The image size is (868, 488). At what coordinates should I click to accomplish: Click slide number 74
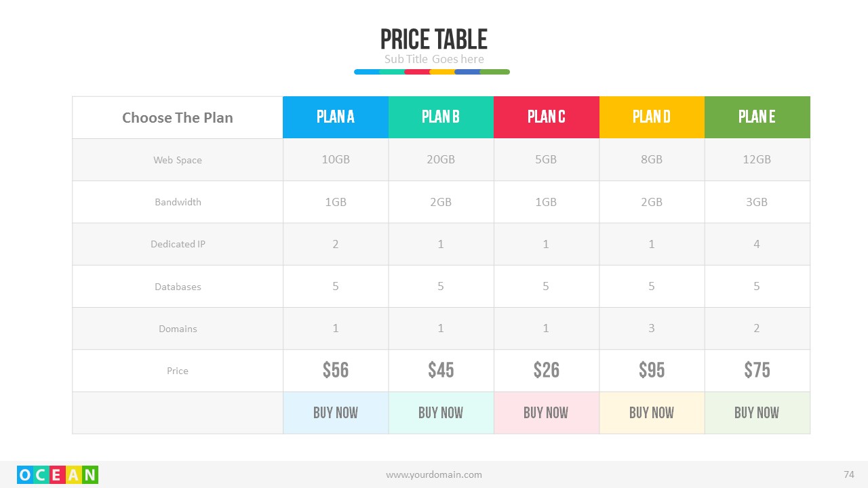pos(848,474)
